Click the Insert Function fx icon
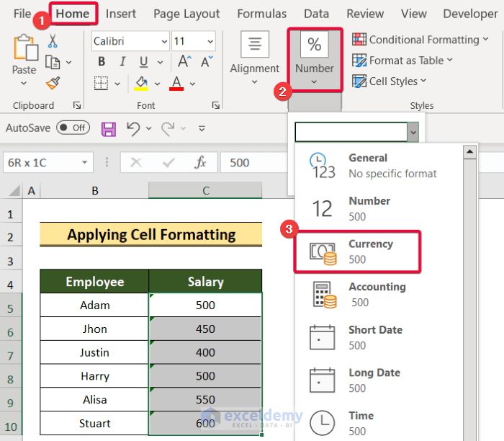 [x=200, y=162]
